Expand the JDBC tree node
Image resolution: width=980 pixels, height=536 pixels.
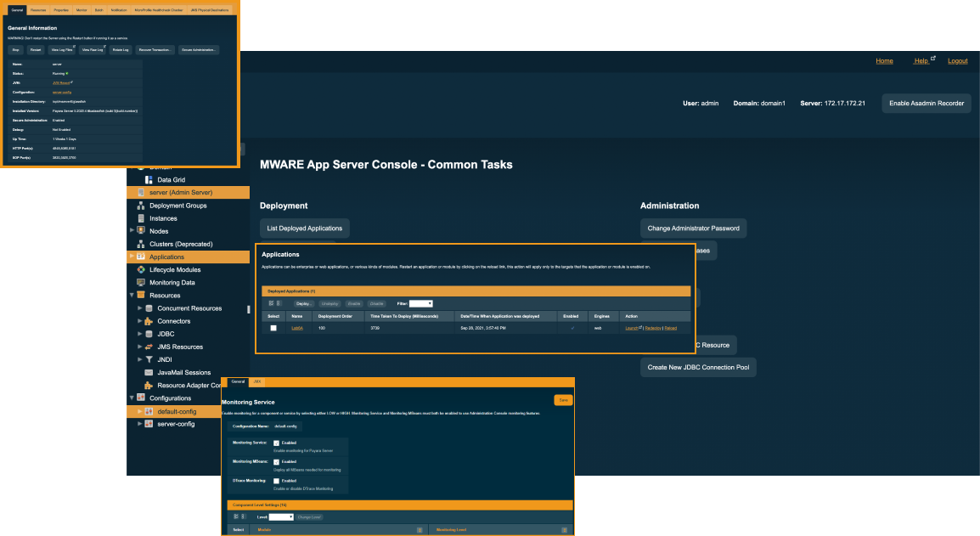pos(139,334)
